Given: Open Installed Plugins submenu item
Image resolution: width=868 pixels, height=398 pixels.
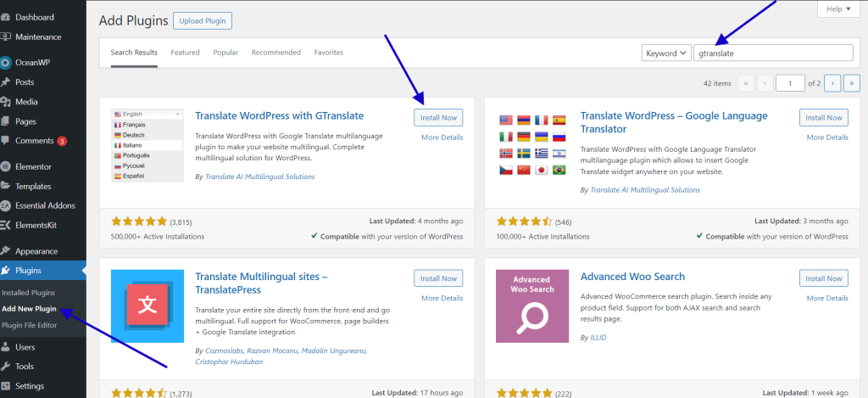Looking at the screenshot, I should tap(29, 293).
